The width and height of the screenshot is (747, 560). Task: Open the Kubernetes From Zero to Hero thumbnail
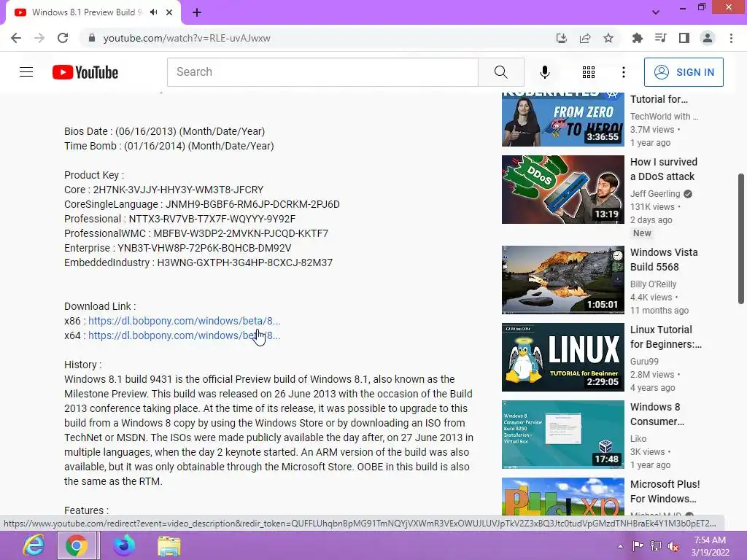click(x=562, y=119)
